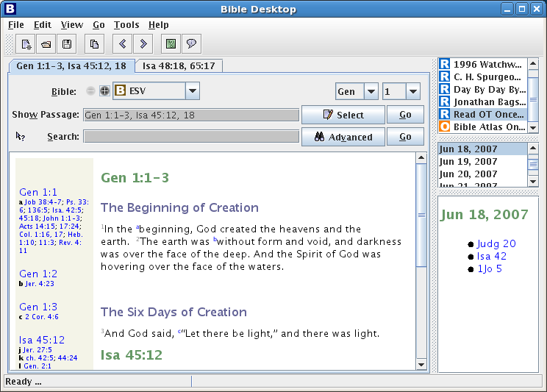The height and width of the screenshot is (392, 547).
Task: Go forward with the right arrow icon
Action: pyautogui.click(x=143, y=44)
